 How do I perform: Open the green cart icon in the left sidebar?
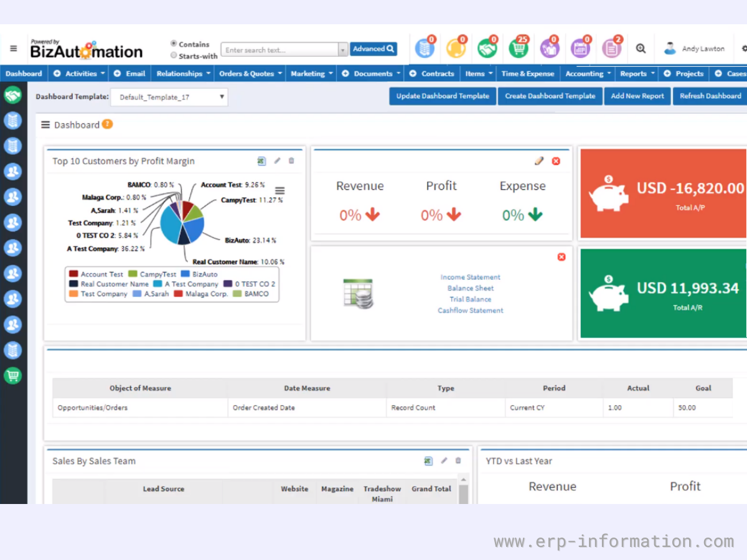[12, 376]
